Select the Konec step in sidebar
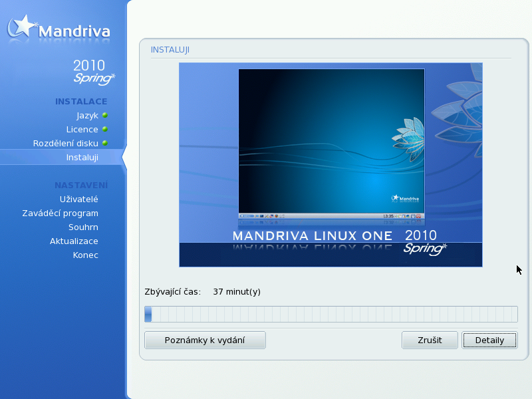This screenshot has height=399, width=532. (x=86, y=255)
